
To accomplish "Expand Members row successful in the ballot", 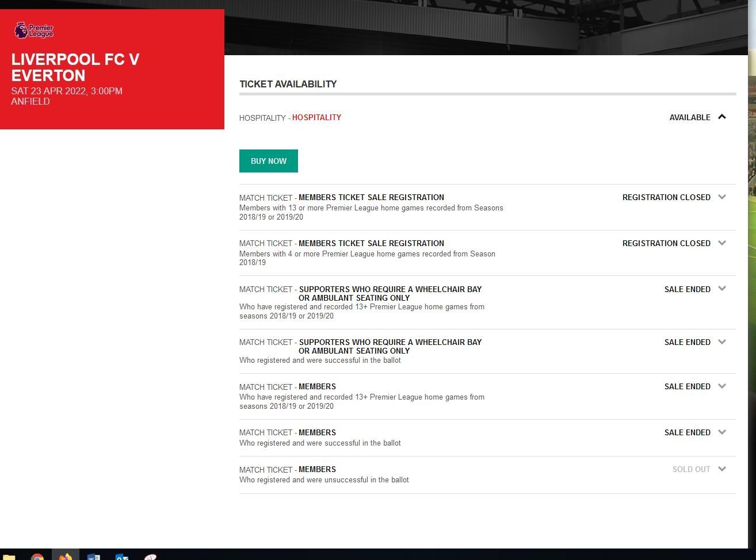I will [x=722, y=432].
